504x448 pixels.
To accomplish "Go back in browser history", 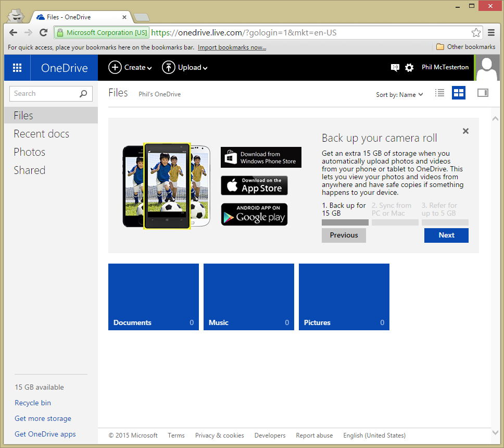I will coord(13,32).
